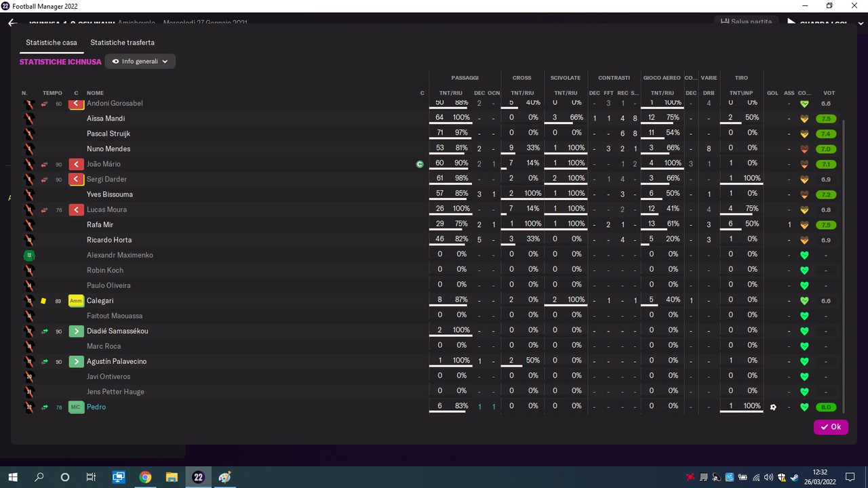Sort the table by the TEMPO column
This screenshot has width=868, height=488.
tap(52, 93)
